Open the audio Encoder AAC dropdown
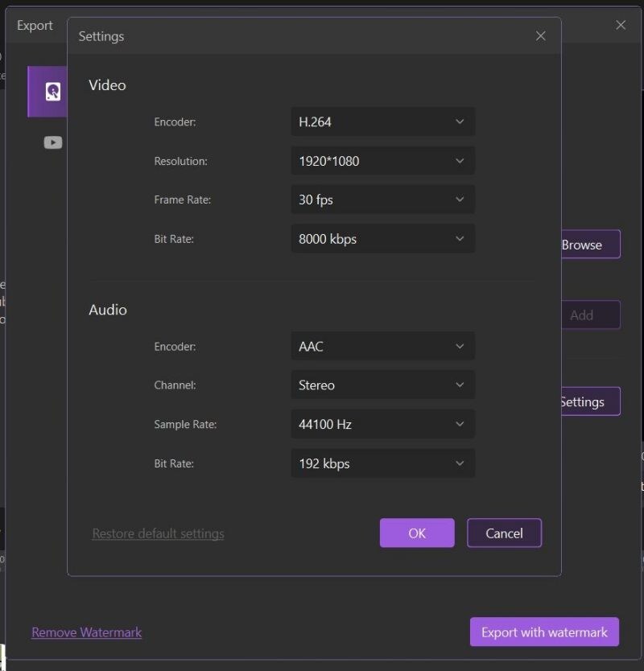This screenshot has height=671, width=644. tap(382, 347)
